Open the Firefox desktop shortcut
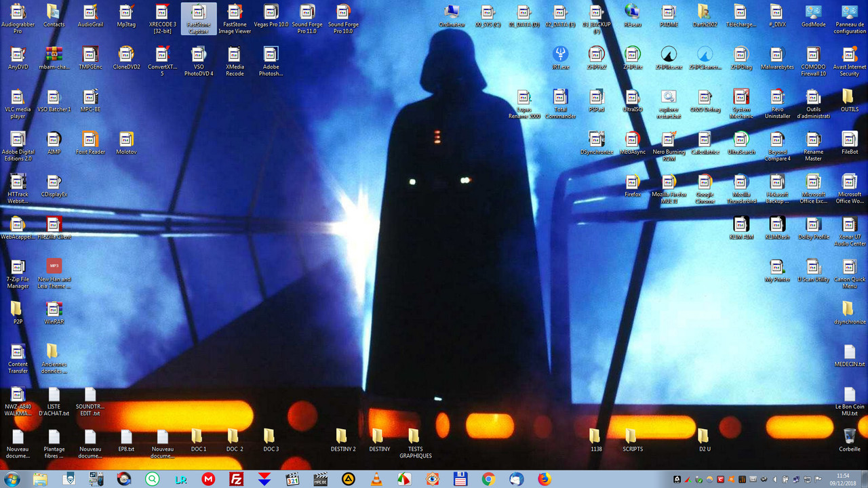 click(632, 186)
